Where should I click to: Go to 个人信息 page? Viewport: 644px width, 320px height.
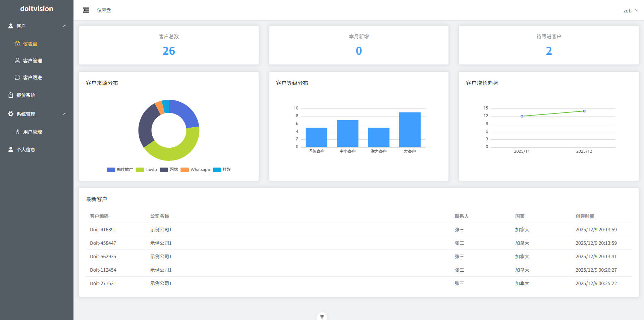tap(37, 149)
